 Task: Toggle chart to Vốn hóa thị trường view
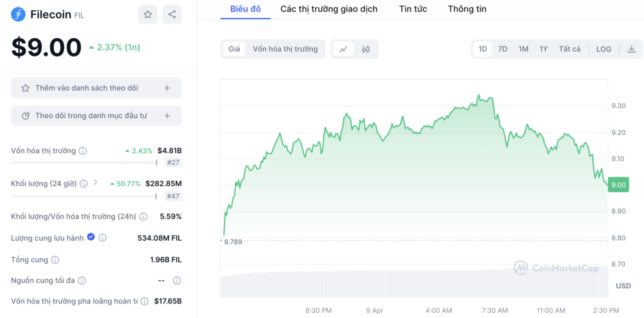[x=285, y=49]
